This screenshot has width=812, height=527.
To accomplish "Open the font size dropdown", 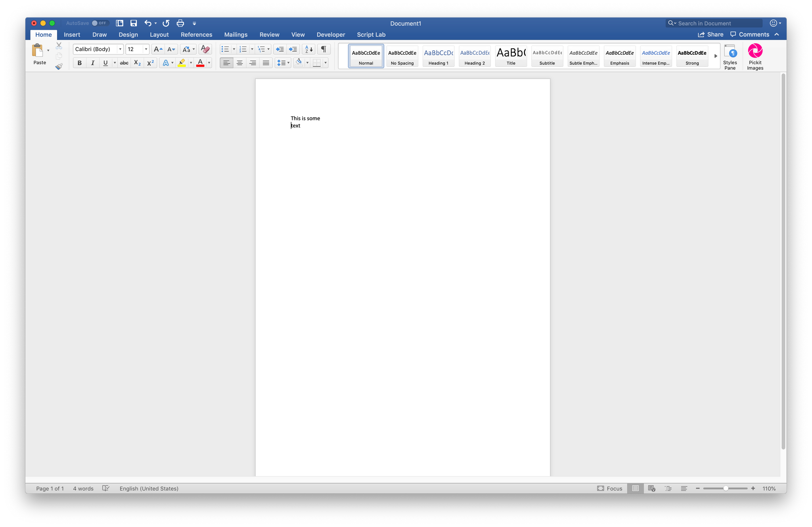I will 146,49.
